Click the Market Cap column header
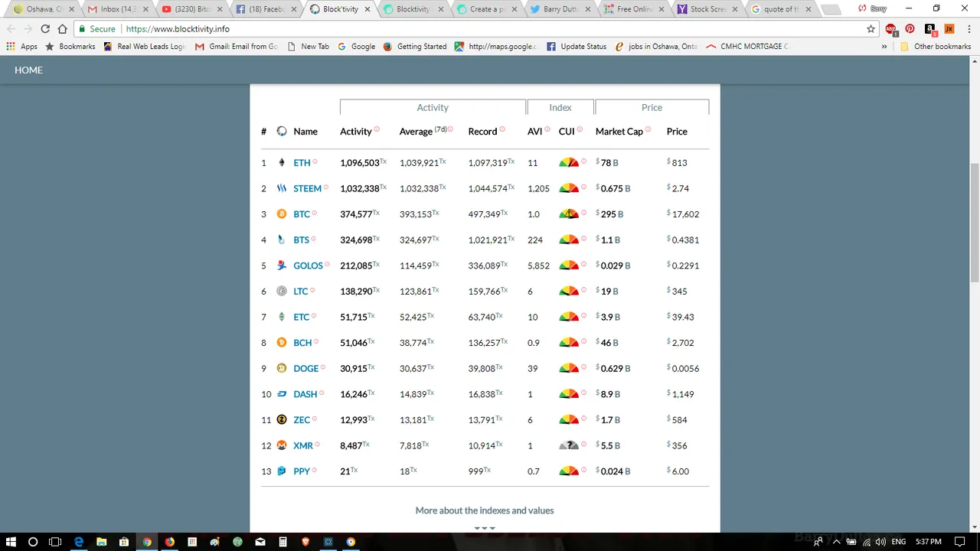This screenshot has width=980, height=551. [619, 132]
